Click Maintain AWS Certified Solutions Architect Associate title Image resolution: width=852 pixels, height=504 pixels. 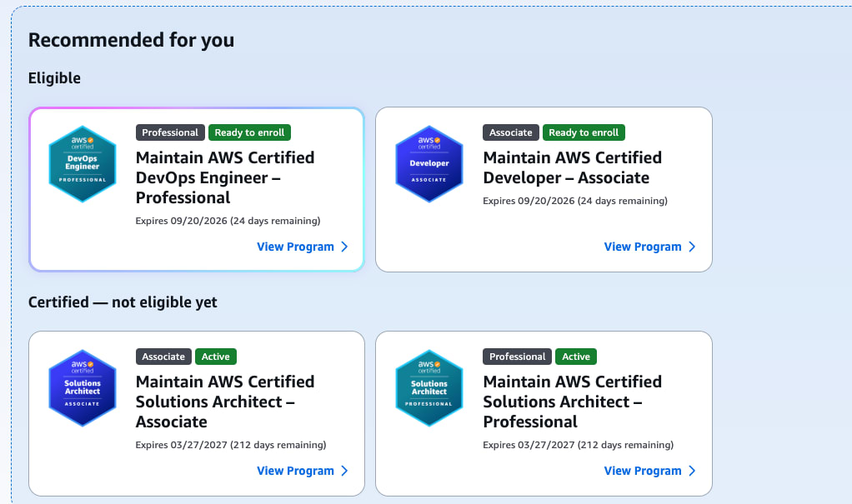(225, 402)
